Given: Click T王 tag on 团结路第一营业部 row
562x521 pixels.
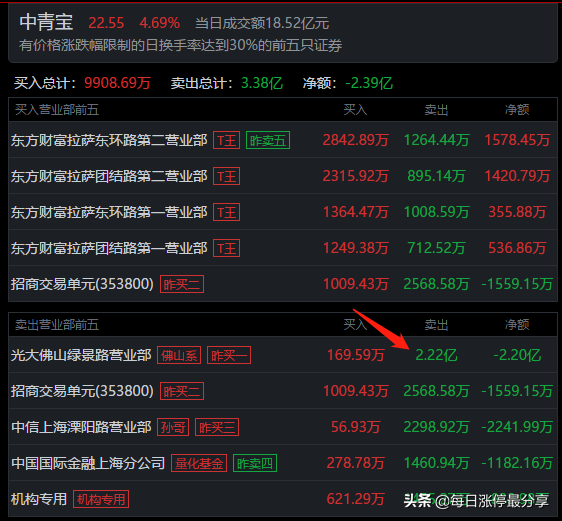Looking at the screenshot, I should coord(227,248).
